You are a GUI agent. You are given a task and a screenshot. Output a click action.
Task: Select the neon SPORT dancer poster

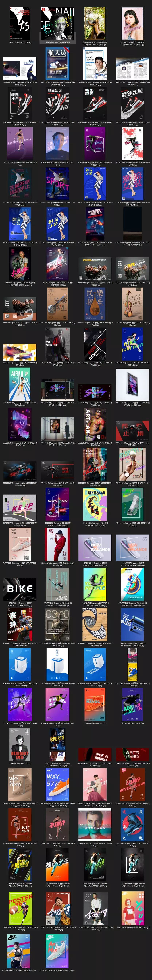tap(57, 183)
